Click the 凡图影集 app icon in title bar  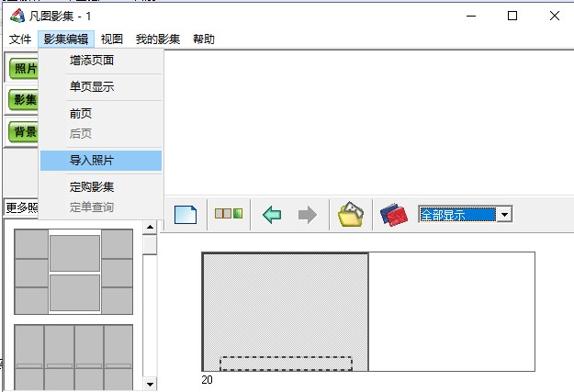point(16,16)
